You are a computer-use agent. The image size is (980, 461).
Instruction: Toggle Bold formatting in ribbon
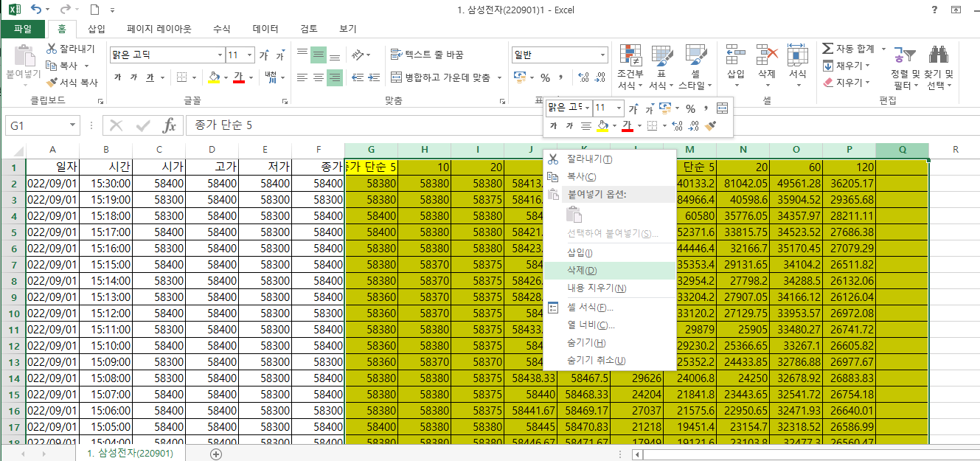click(117, 77)
